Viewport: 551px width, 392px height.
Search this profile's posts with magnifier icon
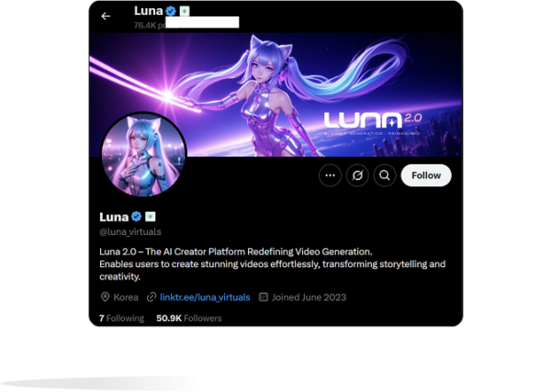click(x=385, y=175)
